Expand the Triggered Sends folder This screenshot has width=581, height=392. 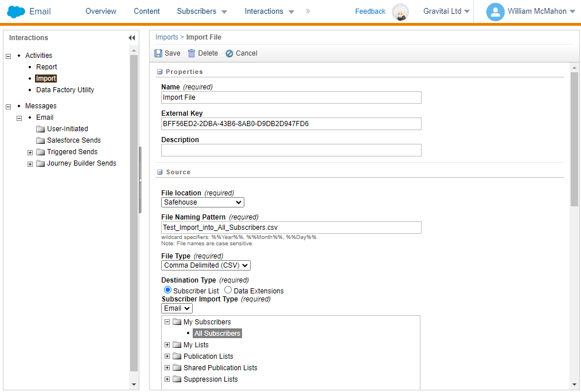[x=30, y=152]
